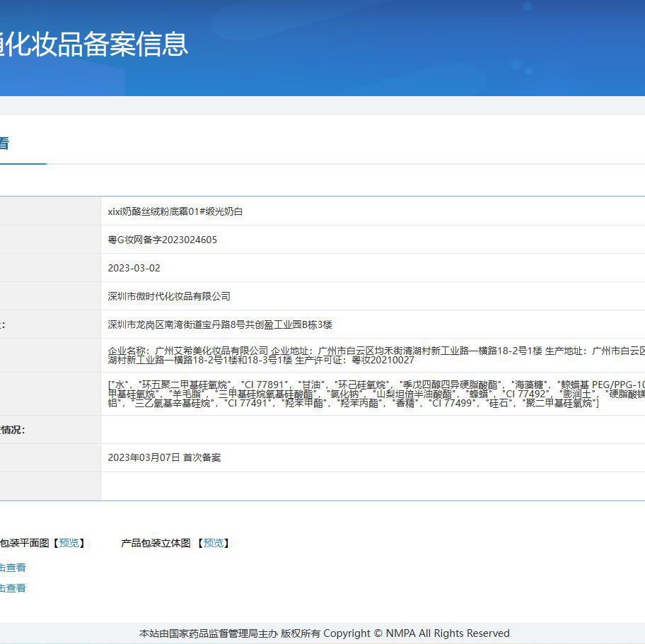Select filing number 粤G妆网备字2023024605
The image size is (645, 644).
click(x=162, y=240)
